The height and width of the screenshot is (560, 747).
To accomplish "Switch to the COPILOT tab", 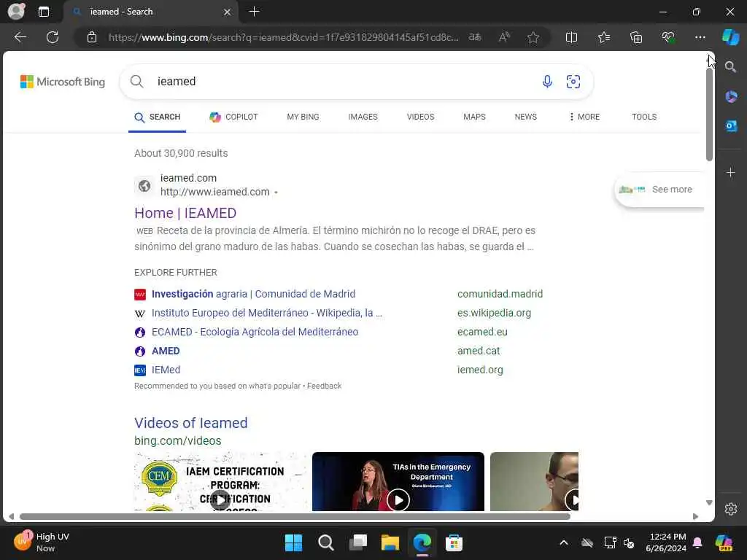I will [233, 117].
